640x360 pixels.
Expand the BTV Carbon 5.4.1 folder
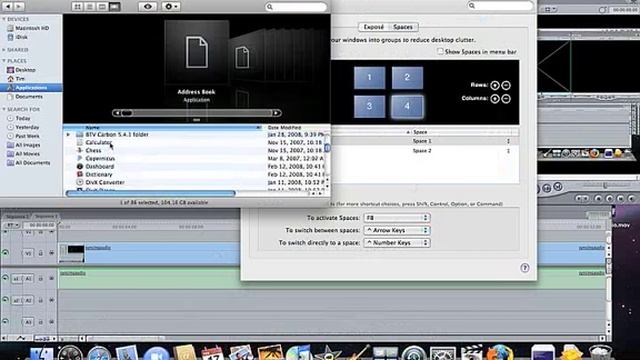tap(68, 135)
